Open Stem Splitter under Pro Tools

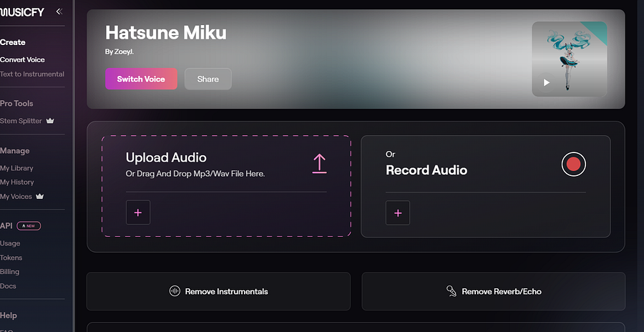tap(21, 121)
